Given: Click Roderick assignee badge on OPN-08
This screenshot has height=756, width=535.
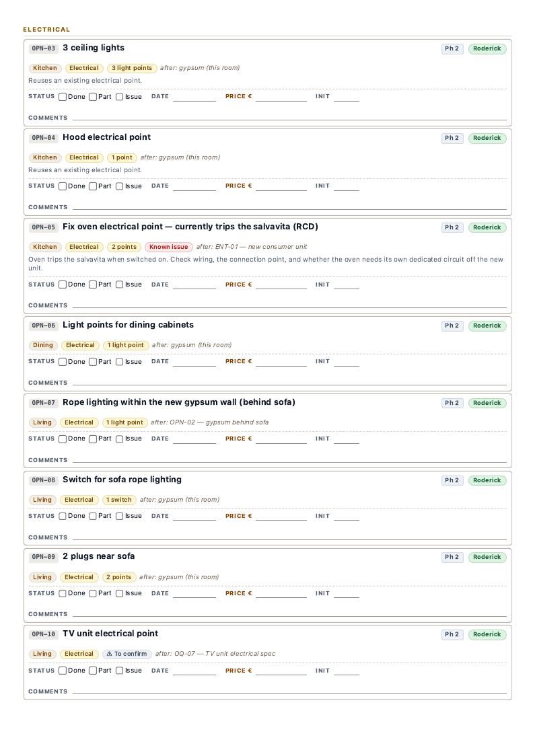Looking at the screenshot, I should tap(487, 481).
